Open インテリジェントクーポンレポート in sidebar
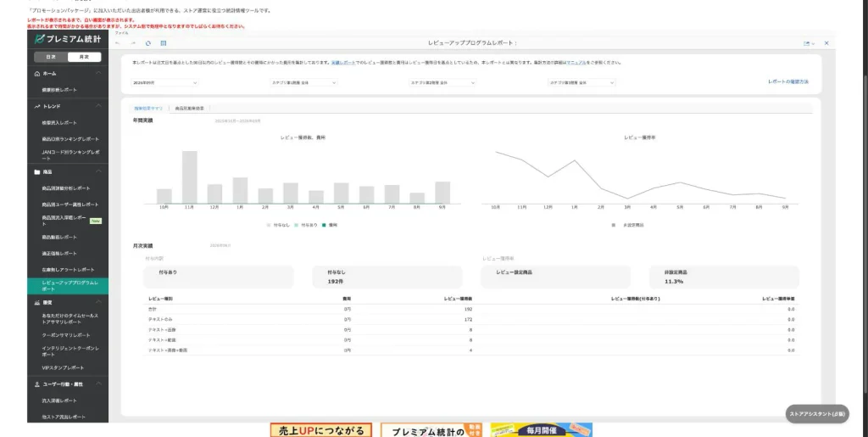The image size is (868, 437). 71,351
